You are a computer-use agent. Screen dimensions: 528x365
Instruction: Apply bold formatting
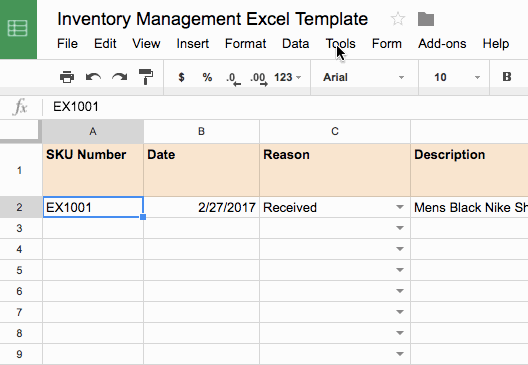pos(507,77)
